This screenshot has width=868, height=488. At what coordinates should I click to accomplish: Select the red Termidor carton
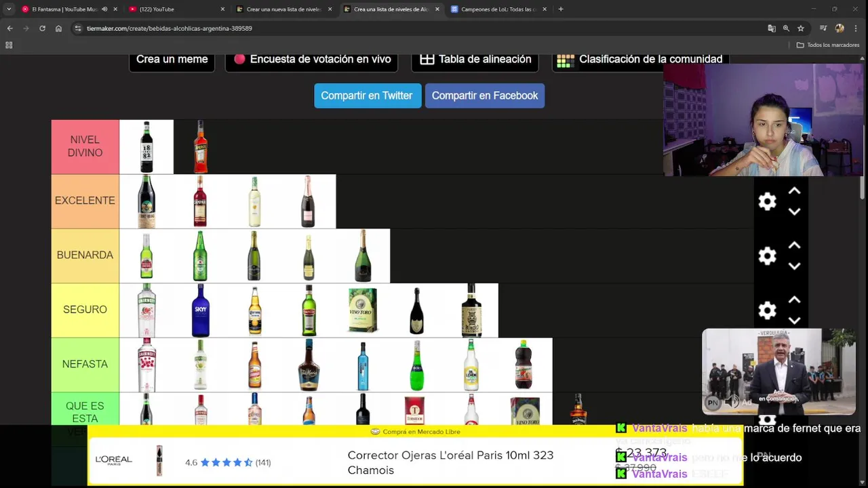[414, 409]
